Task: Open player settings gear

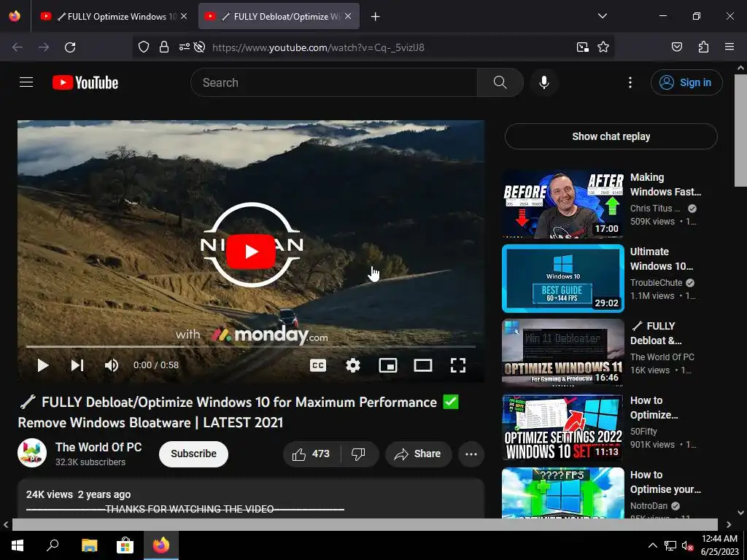Action: 353,365
